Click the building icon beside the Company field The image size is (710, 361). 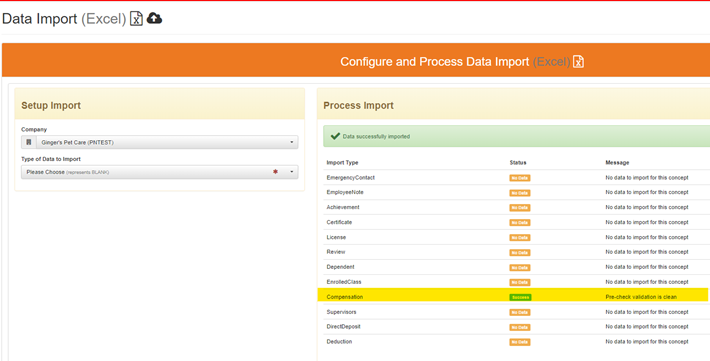click(29, 142)
